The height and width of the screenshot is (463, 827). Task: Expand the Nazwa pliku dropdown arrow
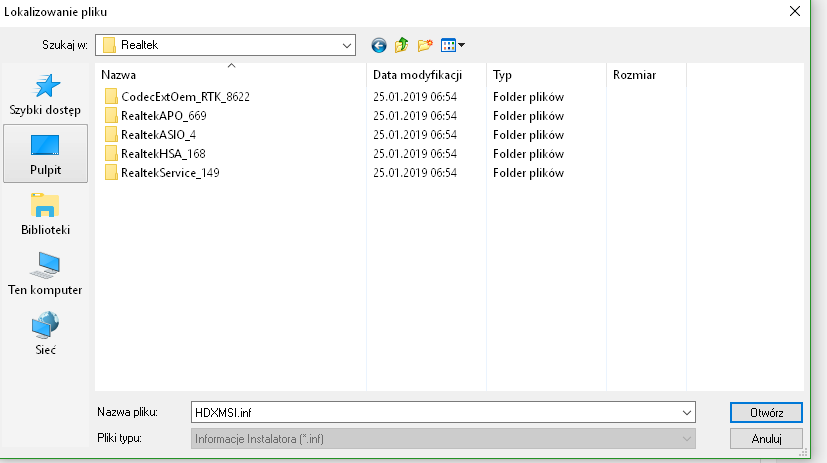coord(686,412)
